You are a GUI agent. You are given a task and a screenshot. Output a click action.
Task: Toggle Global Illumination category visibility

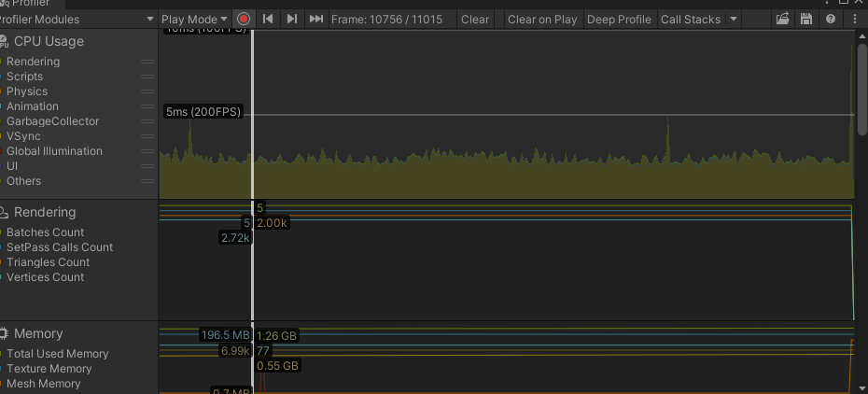coord(54,151)
